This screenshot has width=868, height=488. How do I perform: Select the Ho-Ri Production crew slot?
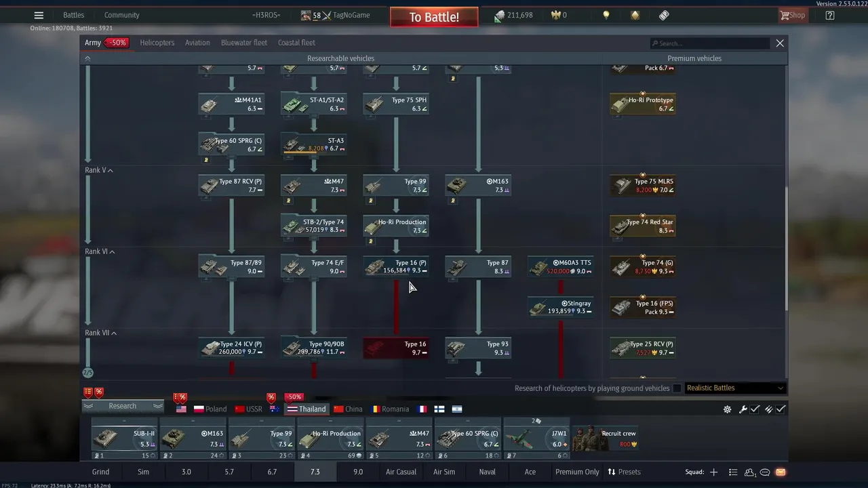(330, 439)
